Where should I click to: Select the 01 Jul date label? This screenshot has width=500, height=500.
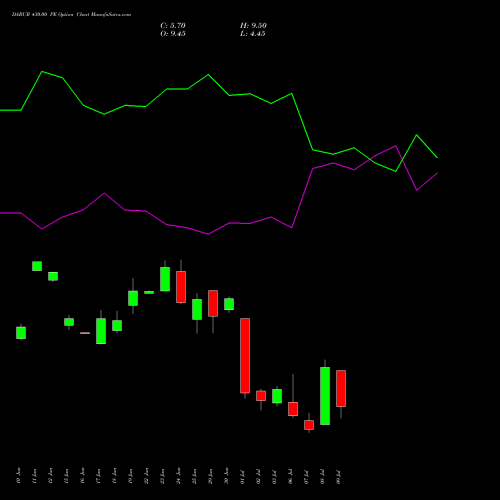pos(243,476)
